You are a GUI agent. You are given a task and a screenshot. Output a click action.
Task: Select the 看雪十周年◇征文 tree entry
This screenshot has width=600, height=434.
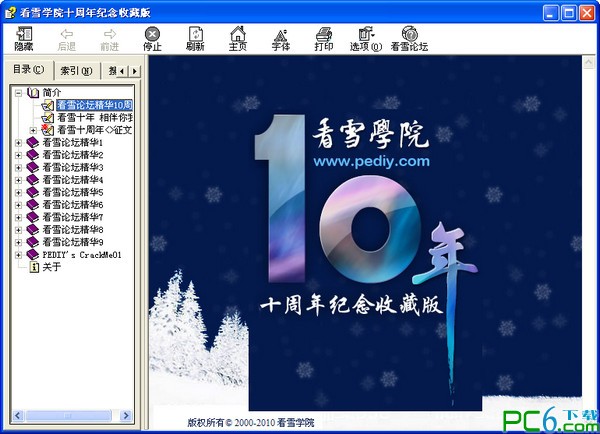(95, 130)
